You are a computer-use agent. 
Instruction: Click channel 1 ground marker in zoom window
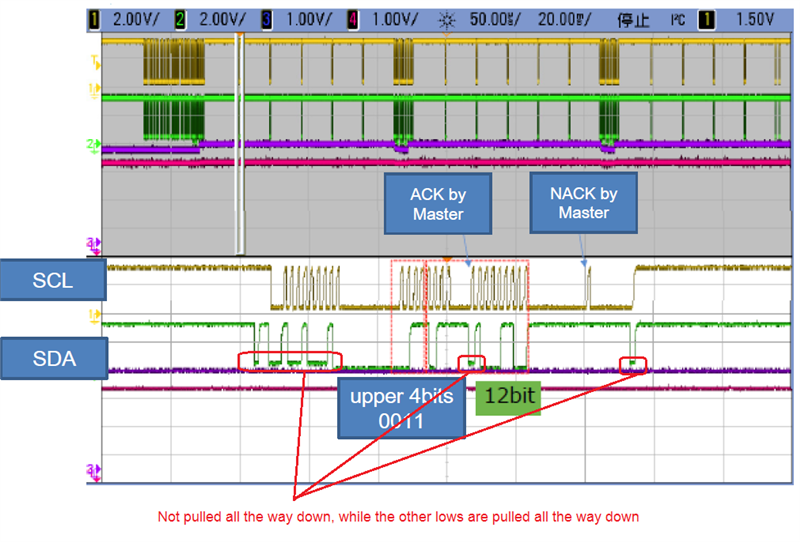95,316
